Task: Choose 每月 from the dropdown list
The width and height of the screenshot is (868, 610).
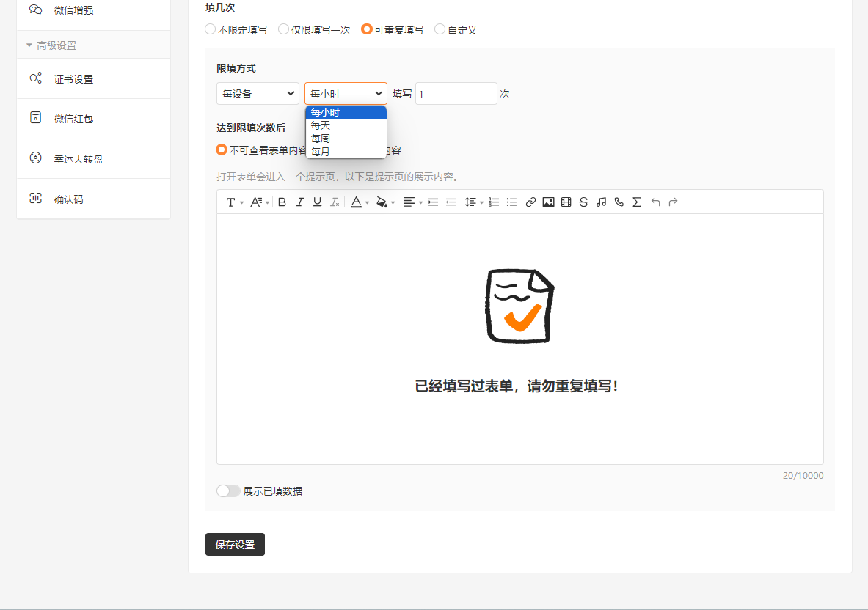Action: 346,152
